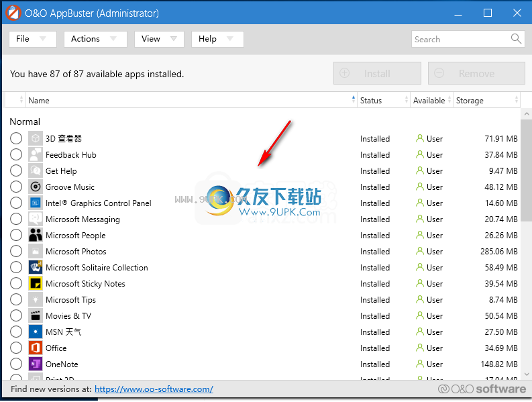The image size is (532, 402).
Task: Click the Groove Music app icon
Action: point(36,187)
